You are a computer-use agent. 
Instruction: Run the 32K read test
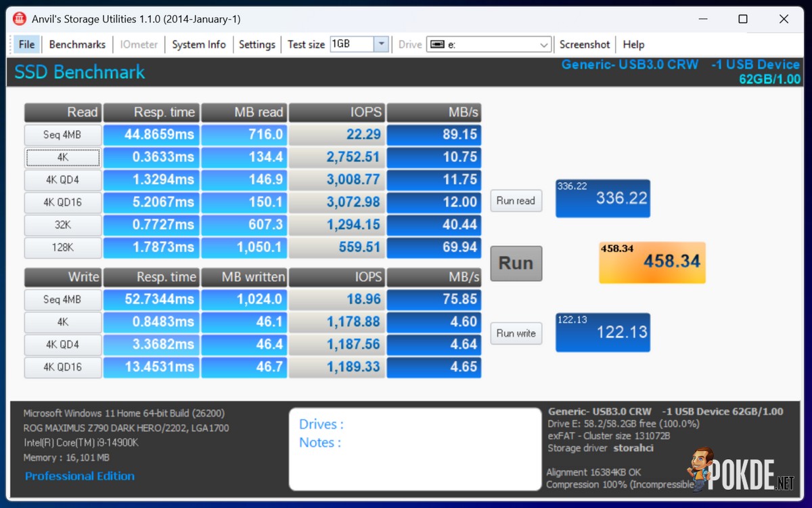click(x=62, y=225)
